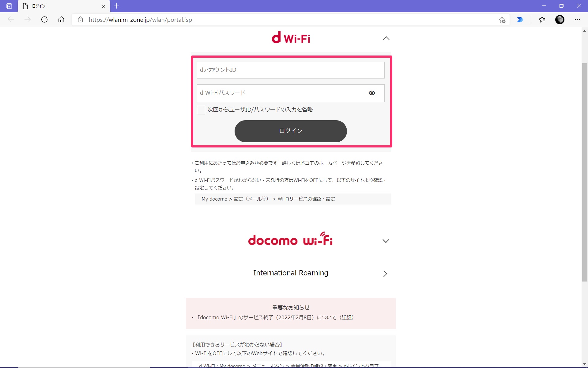Go to browser home page icon

coord(61,20)
